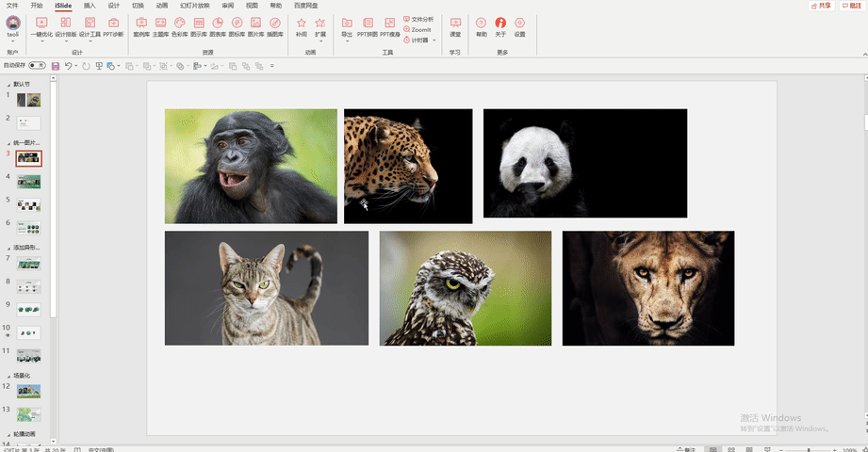This screenshot has width=868, height=452.
Task: Open the ZoomIt tool
Action: (x=418, y=29)
